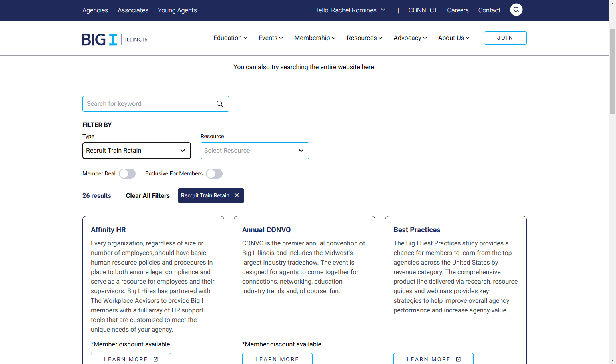This screenshot has width=616, height=364.
Task: Remove the Recruit Train Retain filter chip
Action: tap(237, 195)
